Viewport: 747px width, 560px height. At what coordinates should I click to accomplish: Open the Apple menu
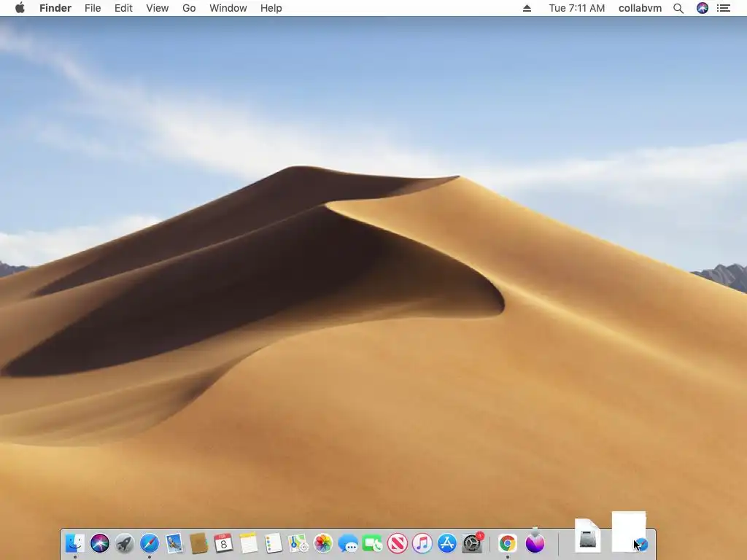(x=20, y=8)
